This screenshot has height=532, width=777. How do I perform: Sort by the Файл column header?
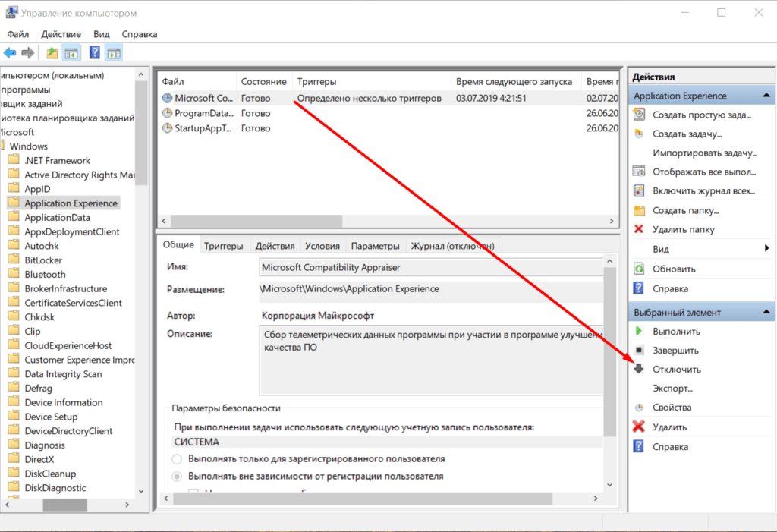coord(197,81)
